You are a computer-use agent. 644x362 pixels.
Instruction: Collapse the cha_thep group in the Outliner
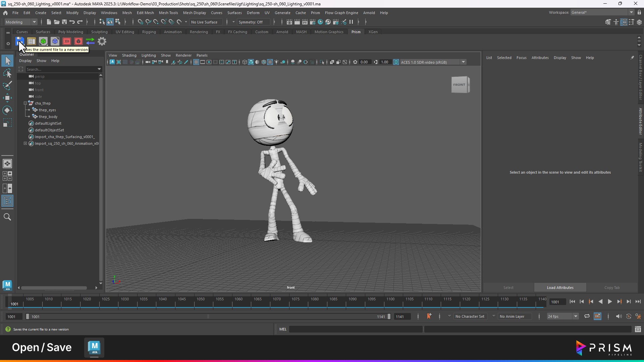click(x=25, y=103)
